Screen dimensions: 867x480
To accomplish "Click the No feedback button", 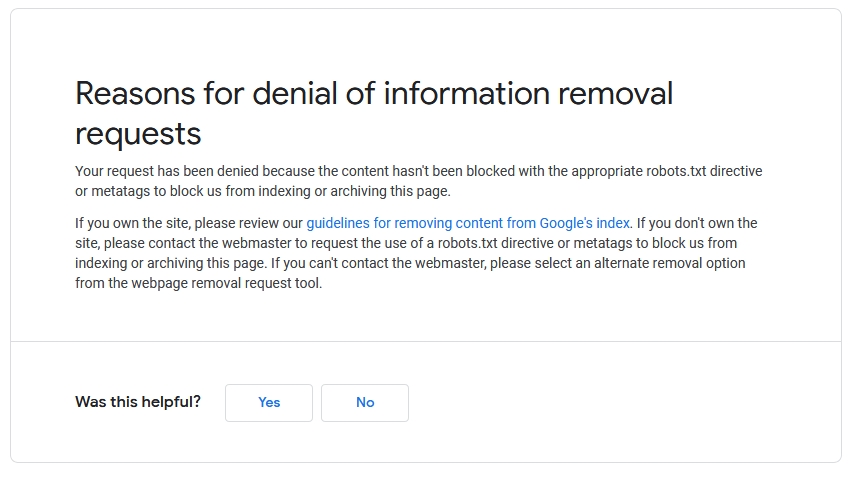I will [365, 403].
